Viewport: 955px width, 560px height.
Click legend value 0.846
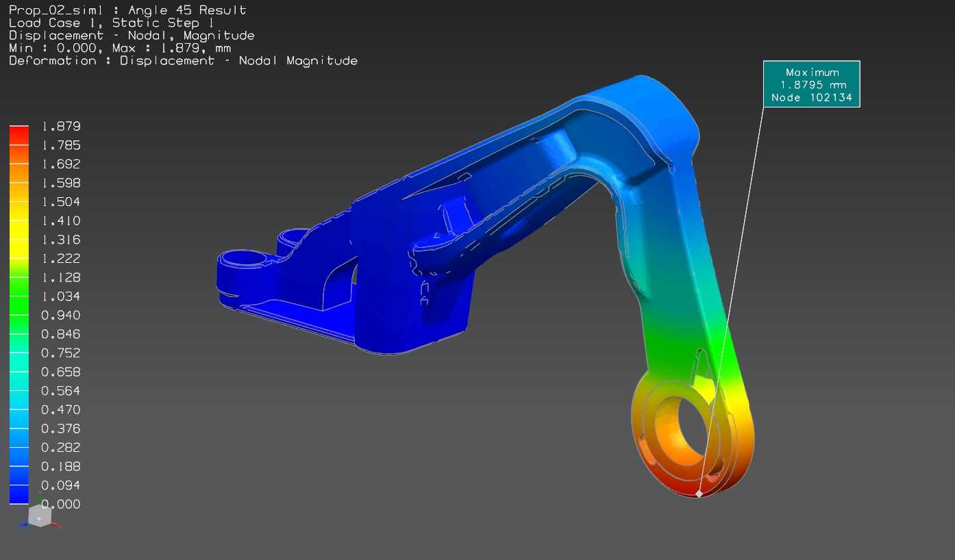pyautogui.click(x=61, y=334)
